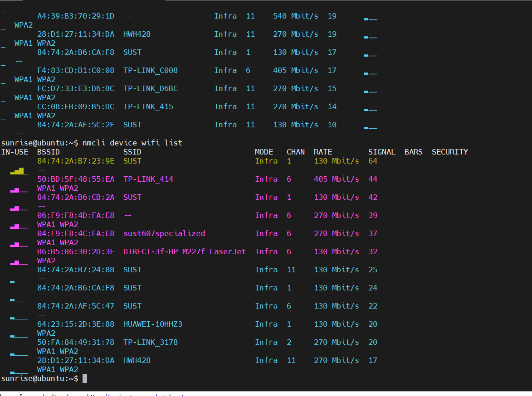532x396 pixels.
Task: Click signal bars icon under TP-LINK_3178 row
Action: (19, 354)
